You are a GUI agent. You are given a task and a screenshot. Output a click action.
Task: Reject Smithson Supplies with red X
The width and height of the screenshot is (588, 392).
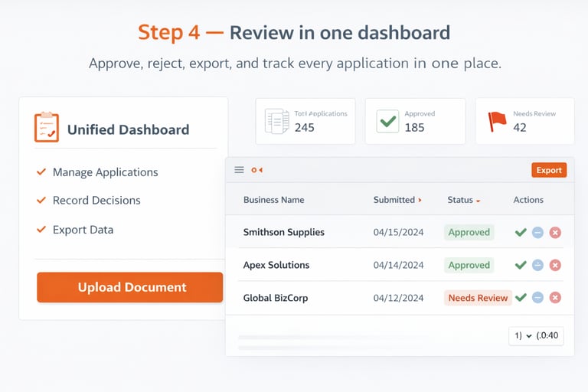click(x=555, y=232)
